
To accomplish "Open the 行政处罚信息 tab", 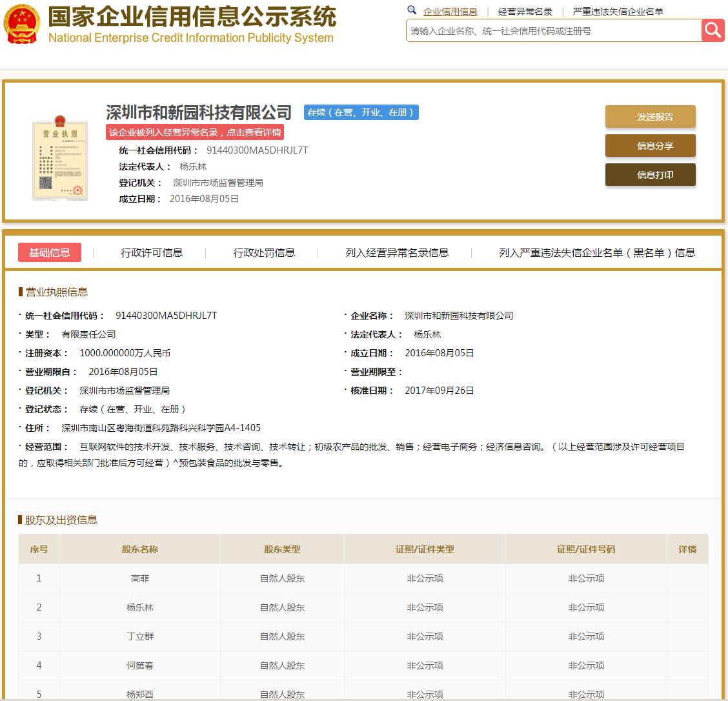I will (x=263, y=252).
